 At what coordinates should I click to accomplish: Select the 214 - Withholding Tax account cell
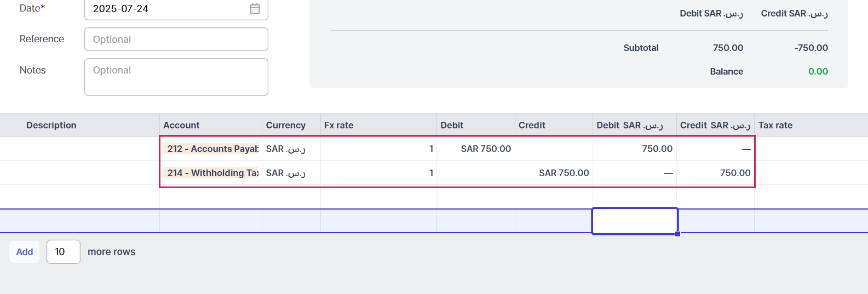point(211,173)
